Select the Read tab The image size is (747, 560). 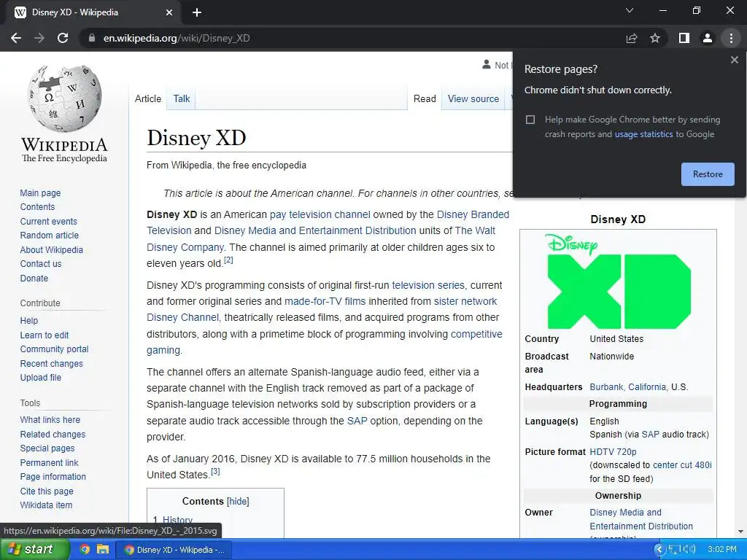point(425,98)
